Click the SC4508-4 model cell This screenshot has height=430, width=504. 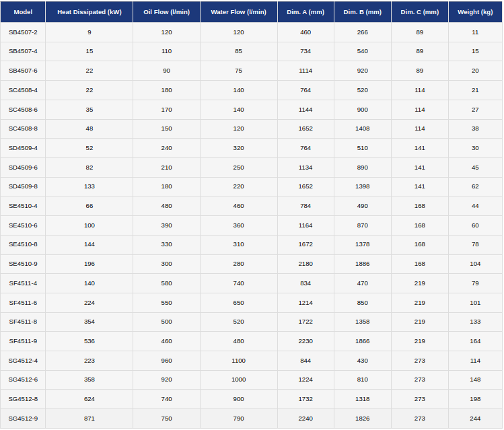23,90
